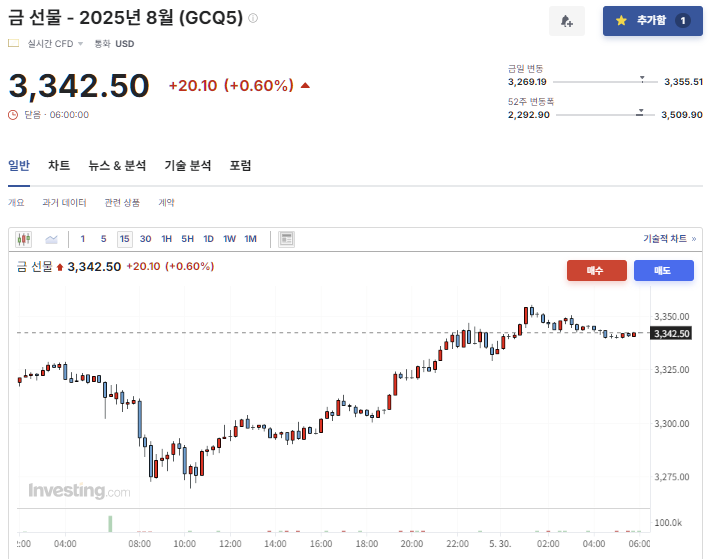Set chart interval to 5H
Viewport: 717px width, 559px height.
click(x=187, y=239)
